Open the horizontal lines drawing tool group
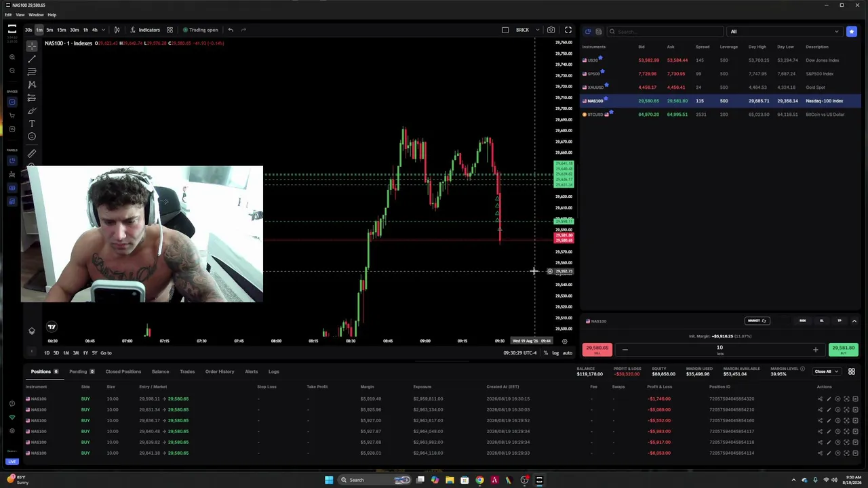Viewport: 868px width, 488px height. tap(32, 72)
